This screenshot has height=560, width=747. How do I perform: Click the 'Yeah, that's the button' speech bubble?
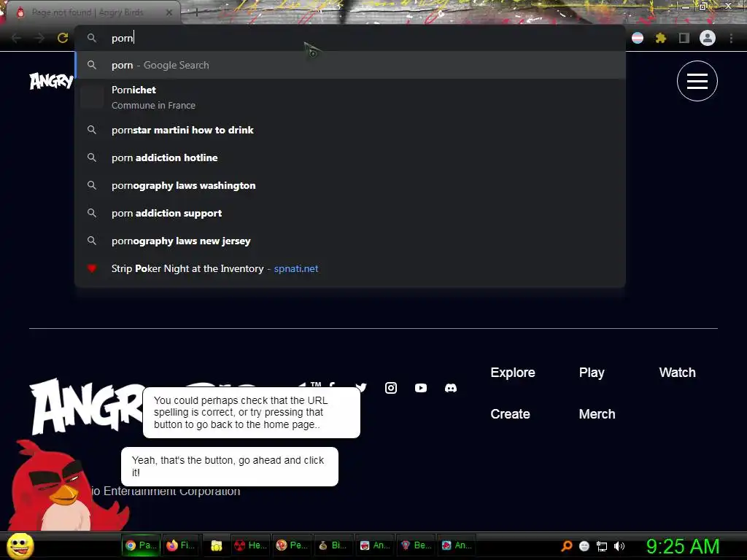[230, 467]
